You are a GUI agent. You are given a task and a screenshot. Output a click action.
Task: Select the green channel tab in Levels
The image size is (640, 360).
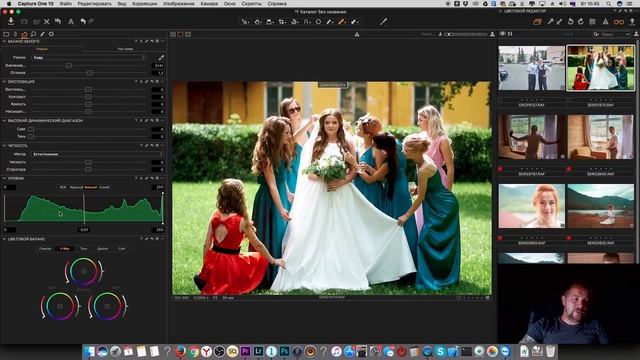[x=91, y=187]
